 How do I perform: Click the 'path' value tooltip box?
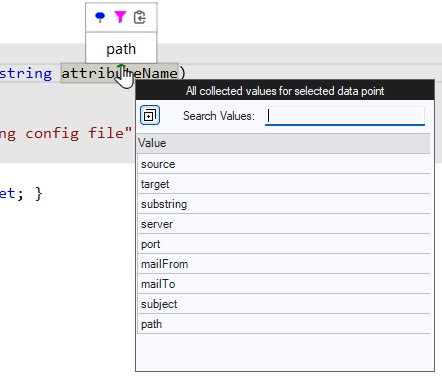121,48
